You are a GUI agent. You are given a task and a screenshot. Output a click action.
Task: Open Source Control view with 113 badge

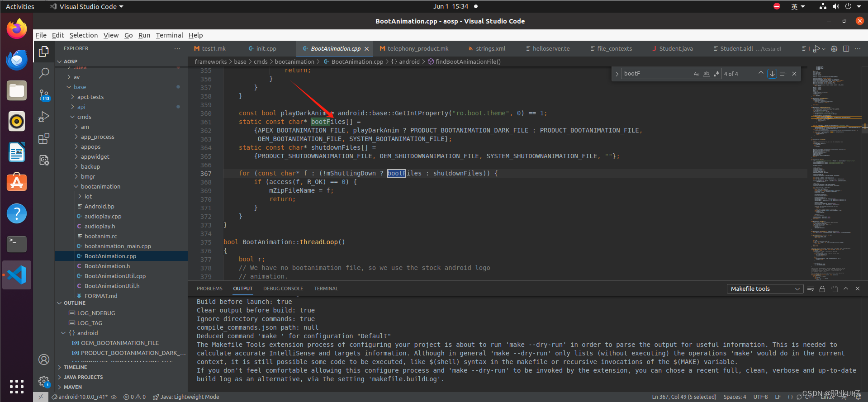pos(44,95)
